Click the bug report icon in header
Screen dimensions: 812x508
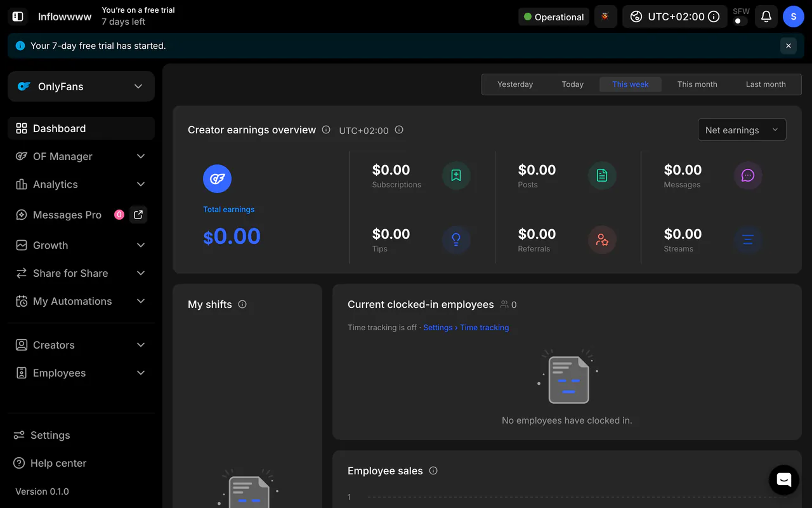tap(605, 17)
